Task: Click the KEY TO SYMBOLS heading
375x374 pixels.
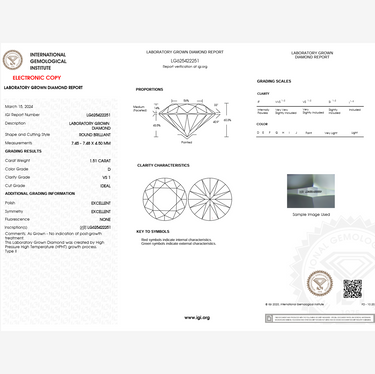Action: pyautogui.click(x=153, y=231)
